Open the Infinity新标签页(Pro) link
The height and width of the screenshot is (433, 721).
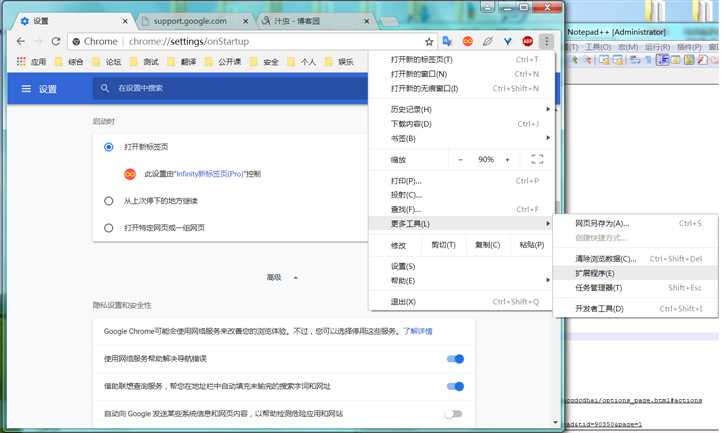[210, 174]
